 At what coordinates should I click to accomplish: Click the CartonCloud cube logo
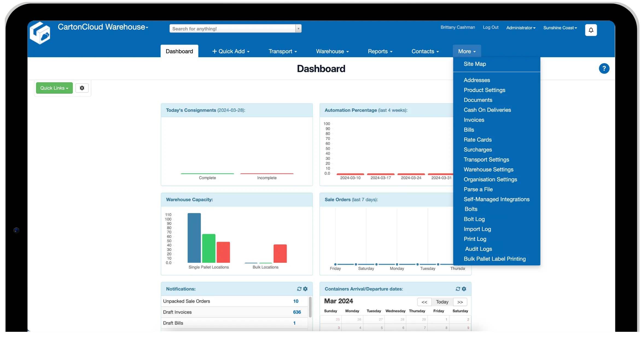pyautogui.click(x=40, y=33)
